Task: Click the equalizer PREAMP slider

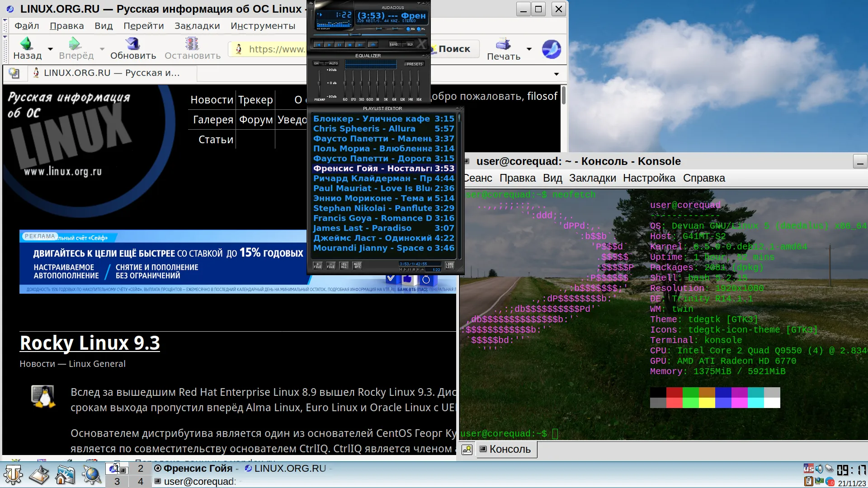Action: click(319, 84)
